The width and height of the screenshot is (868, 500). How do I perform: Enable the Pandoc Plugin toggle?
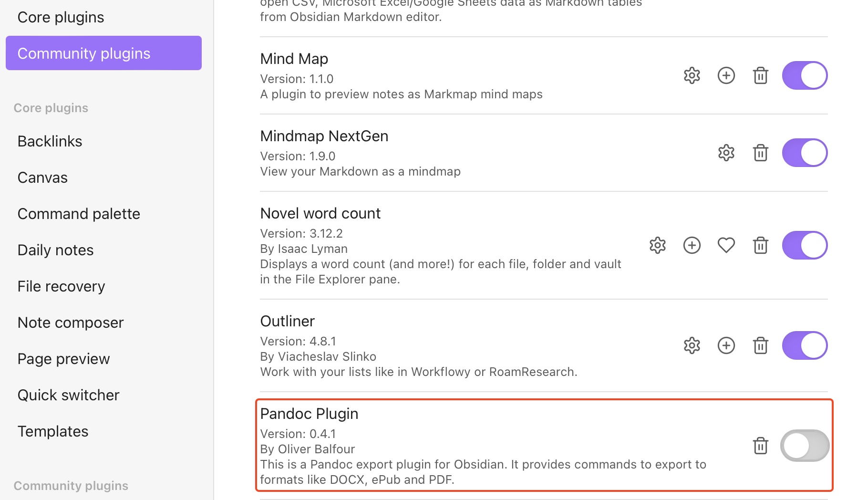click(x=805, y=446)
